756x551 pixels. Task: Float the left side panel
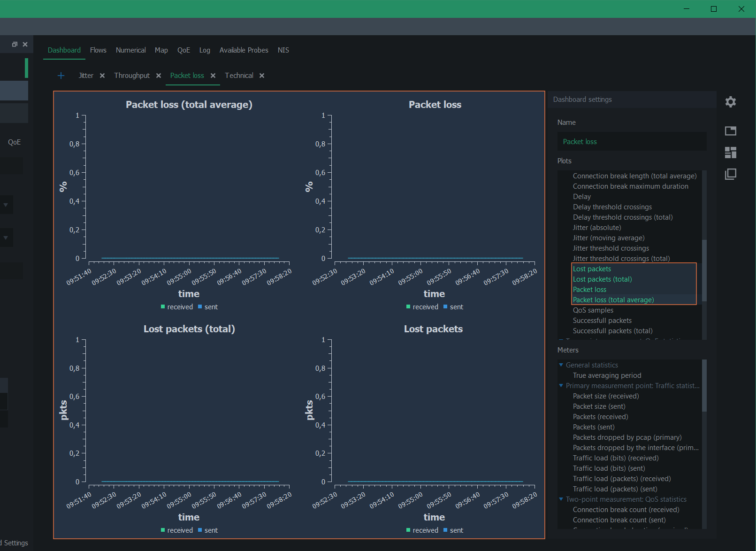15,44
